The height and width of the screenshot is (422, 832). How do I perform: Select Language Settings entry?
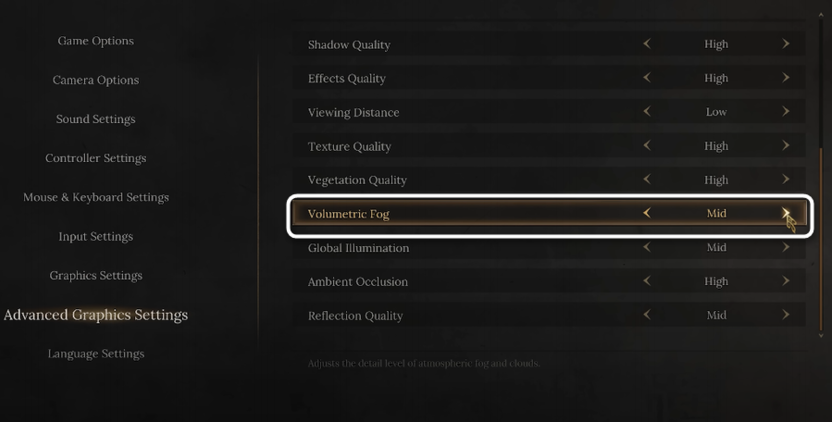96,354
